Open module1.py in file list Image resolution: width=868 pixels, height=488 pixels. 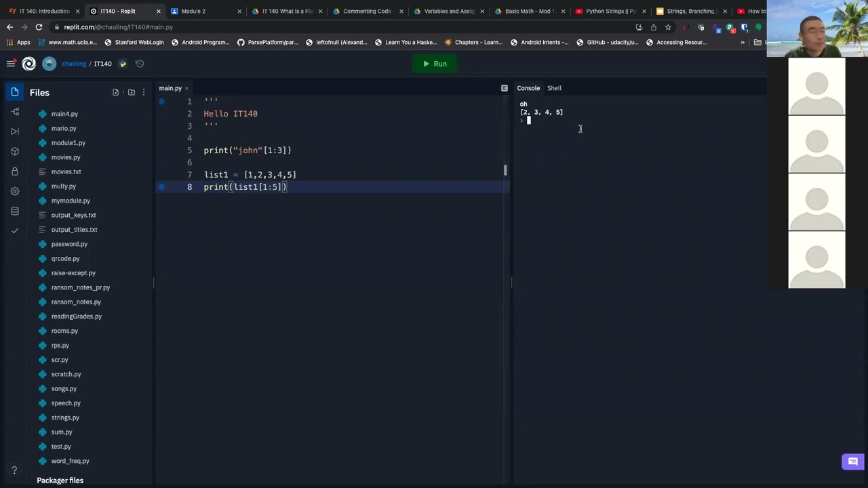click(x=68, y=143)
